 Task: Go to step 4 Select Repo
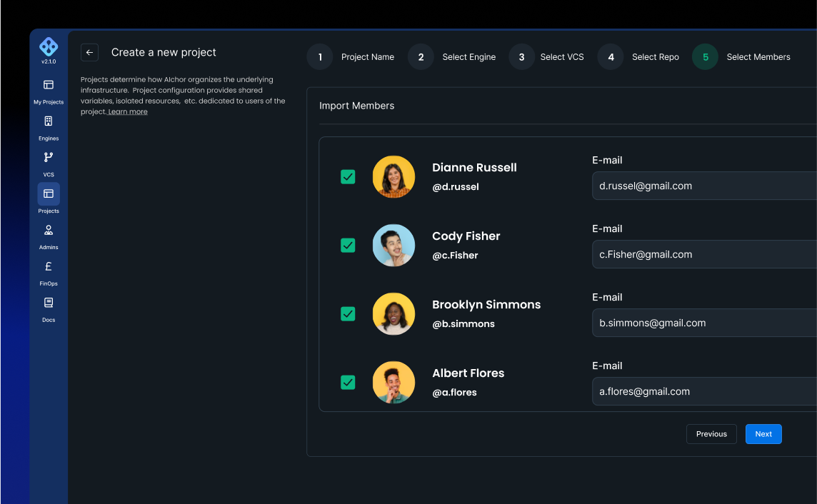(x=638, y=56)
